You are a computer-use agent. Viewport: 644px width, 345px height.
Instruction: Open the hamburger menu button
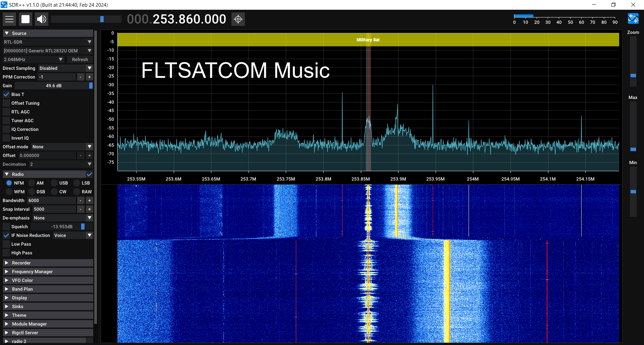click(9, 19)
